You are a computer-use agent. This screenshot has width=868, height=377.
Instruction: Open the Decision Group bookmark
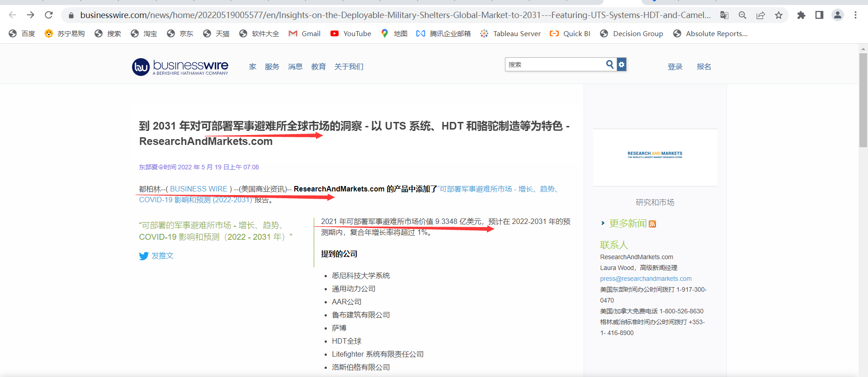click(632, 33)
